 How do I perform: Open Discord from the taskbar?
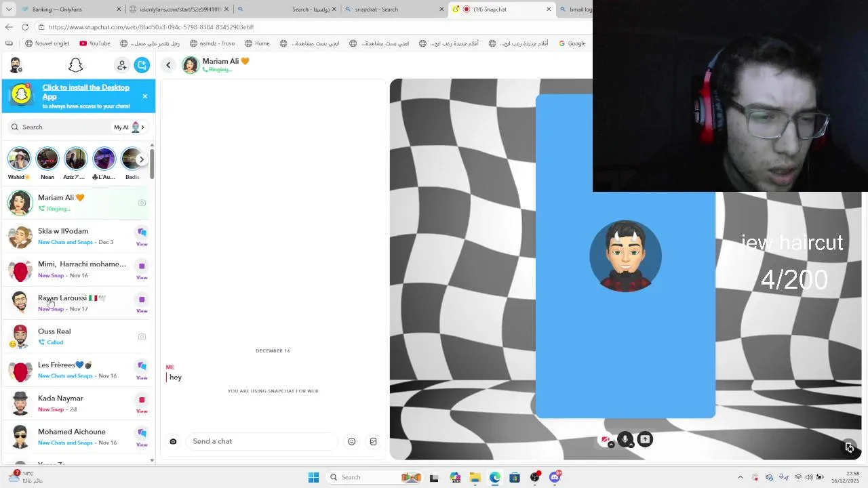(555, 477)
